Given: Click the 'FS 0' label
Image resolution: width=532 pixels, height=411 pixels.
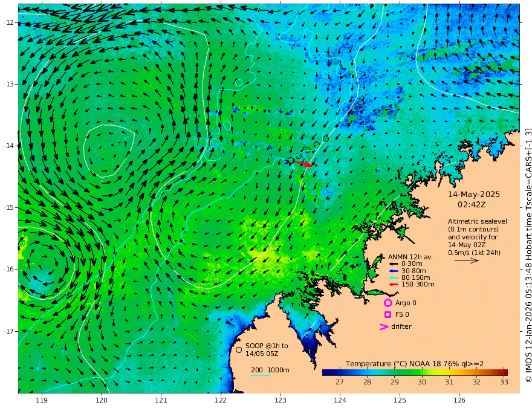Looking at the screenshot, I should point(402,315).
